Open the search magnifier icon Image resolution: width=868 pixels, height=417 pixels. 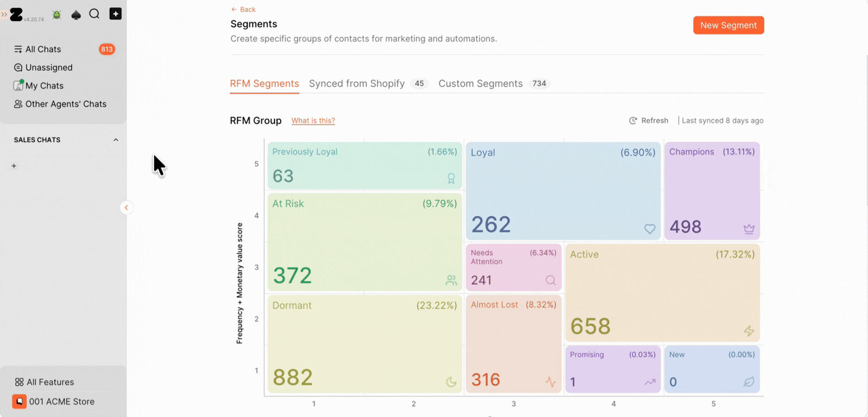tap(94, 14)
